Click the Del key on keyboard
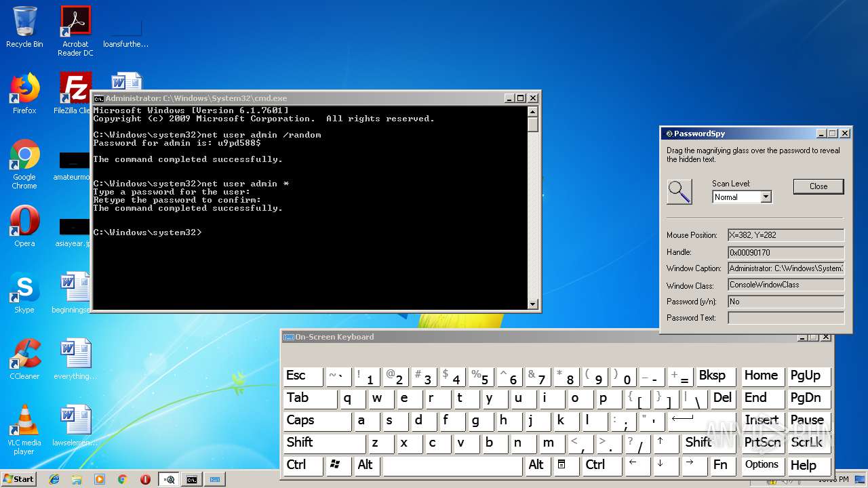The width and height of the screenshot is (868, 488). coord(723,399)
